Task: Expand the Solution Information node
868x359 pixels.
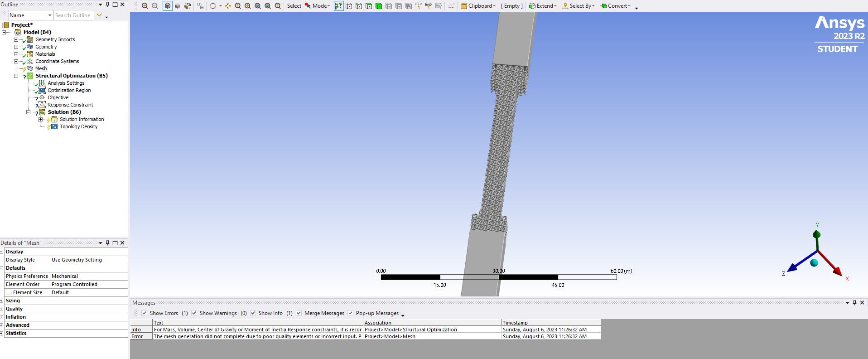Action: pyautogui.click(x=40, y=119)
